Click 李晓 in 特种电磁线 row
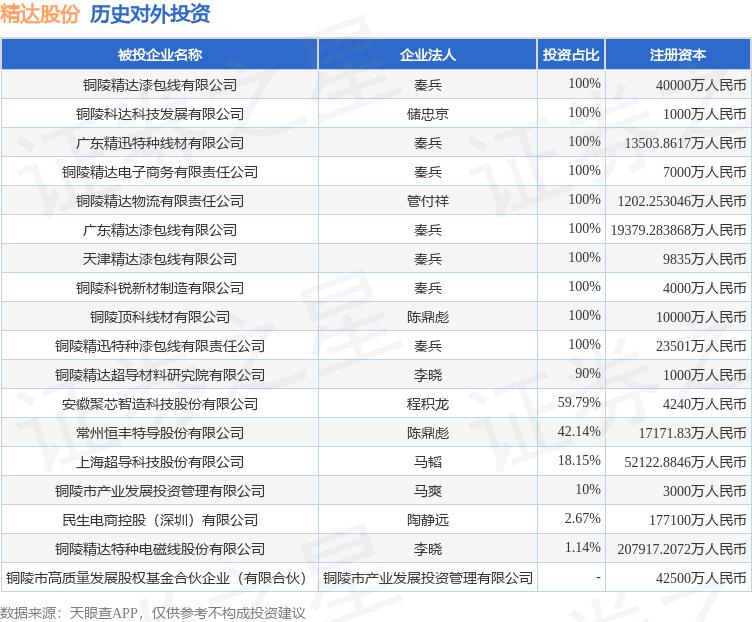752x622 pixels. coord(427,549)
